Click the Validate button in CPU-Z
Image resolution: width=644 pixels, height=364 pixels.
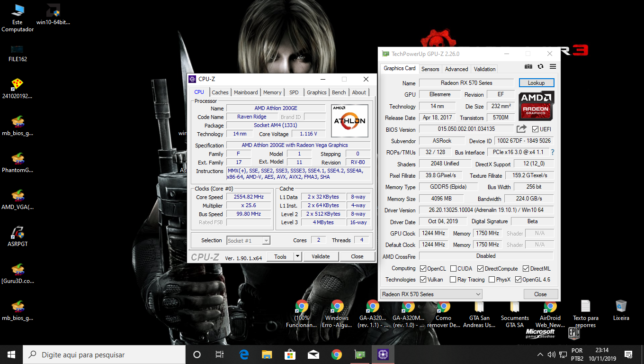tap(321, 256)
